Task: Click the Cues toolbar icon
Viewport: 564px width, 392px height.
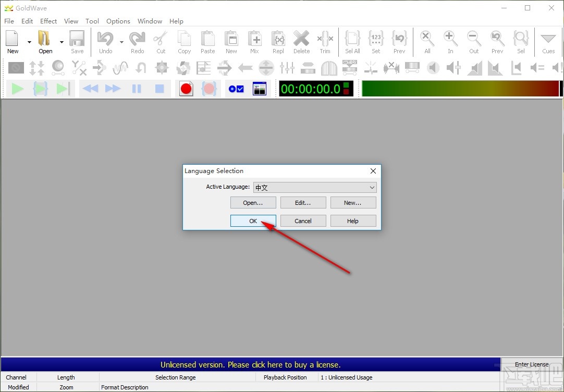Action: [548, 39]
